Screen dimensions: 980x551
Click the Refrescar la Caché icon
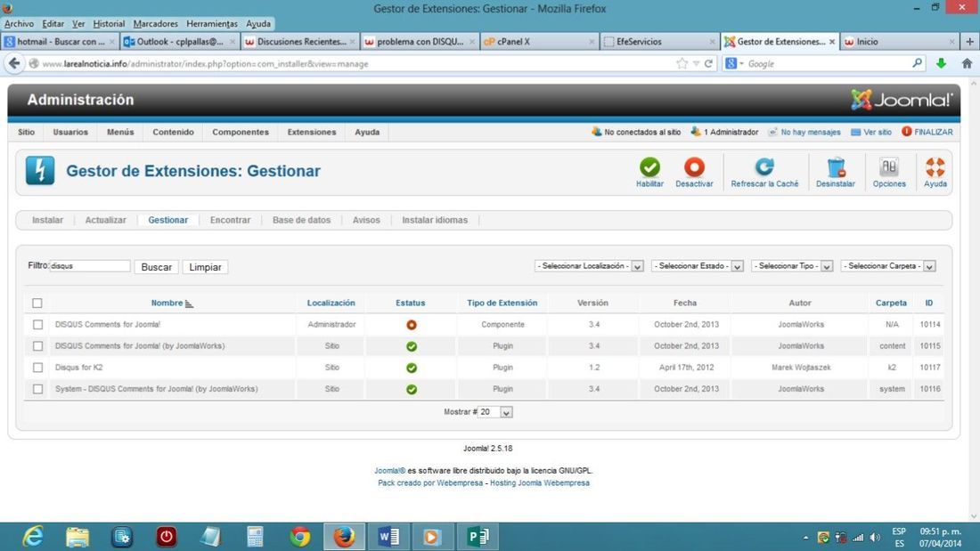point(764,167)
